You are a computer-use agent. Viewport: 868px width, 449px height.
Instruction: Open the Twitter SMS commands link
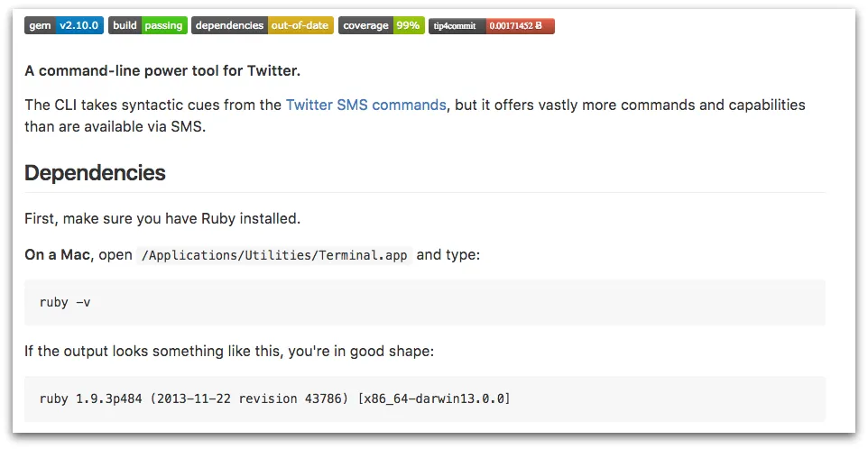click(365, 105)
